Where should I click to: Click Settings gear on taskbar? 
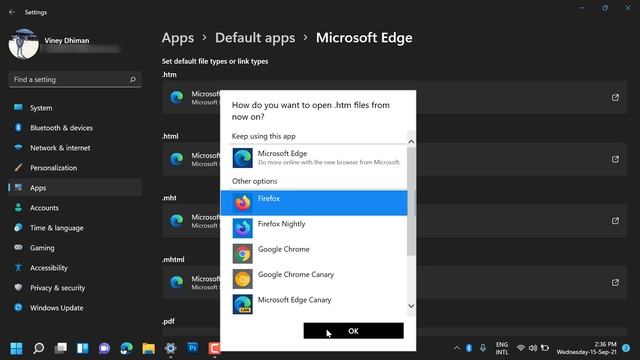pyautogui.click(x=171, y=348)
